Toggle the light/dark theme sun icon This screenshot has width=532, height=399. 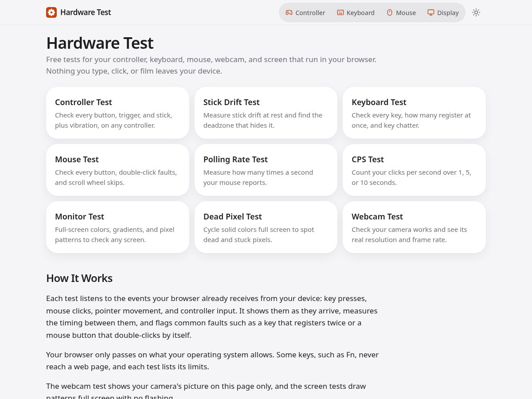coord(476,12)
